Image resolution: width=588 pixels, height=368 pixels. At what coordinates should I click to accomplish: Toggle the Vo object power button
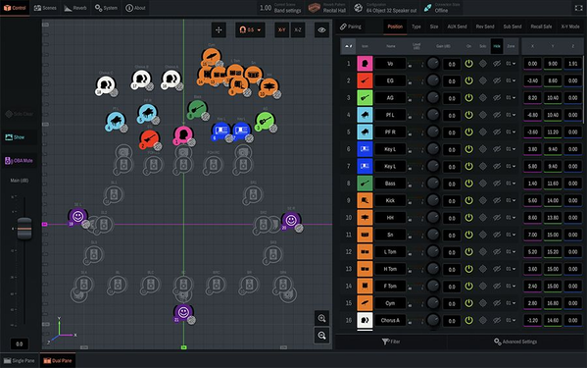[468, 64]
